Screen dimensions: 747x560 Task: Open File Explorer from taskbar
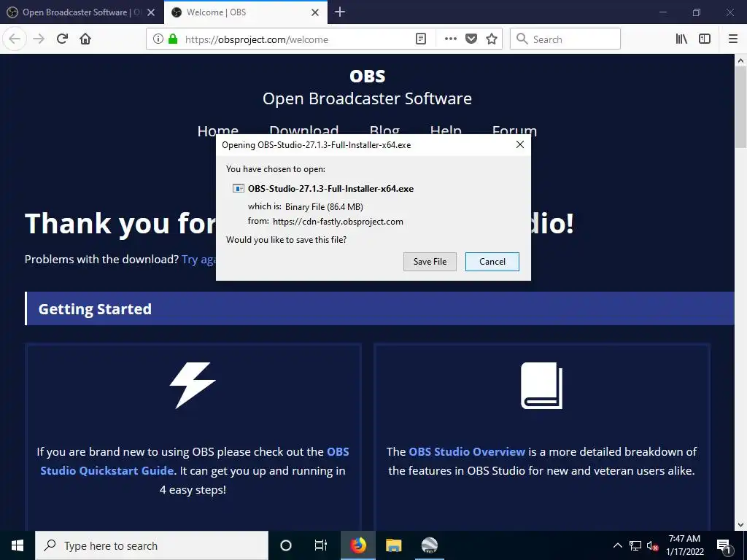point(393,545)
